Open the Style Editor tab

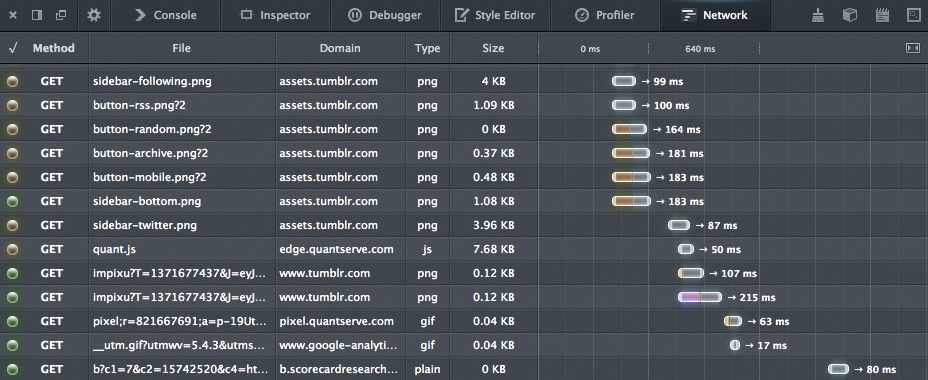495,15
